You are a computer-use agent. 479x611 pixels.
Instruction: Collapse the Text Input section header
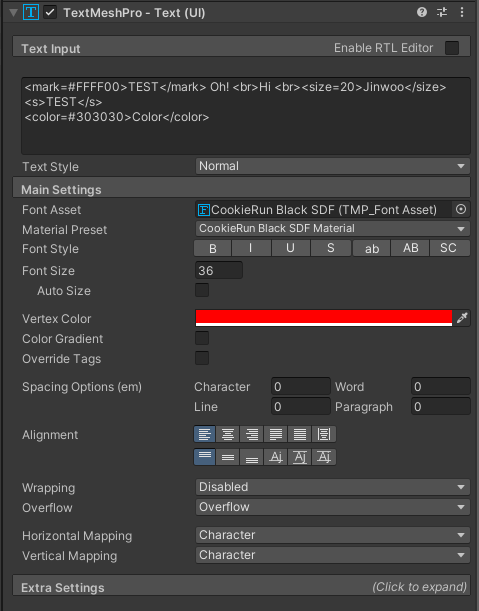click(x=241, y=48)
